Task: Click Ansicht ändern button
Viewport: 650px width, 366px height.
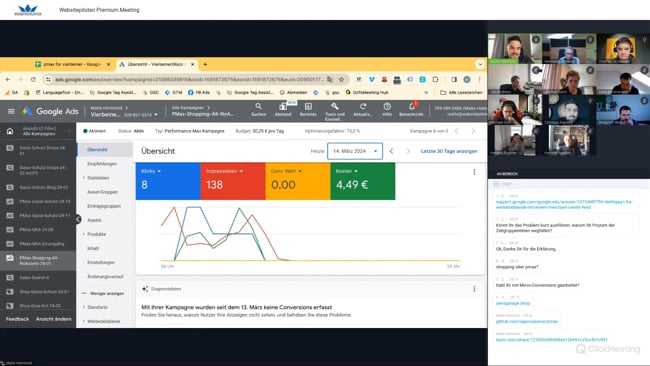Action: pyautogui.click(x=53, y=319)
